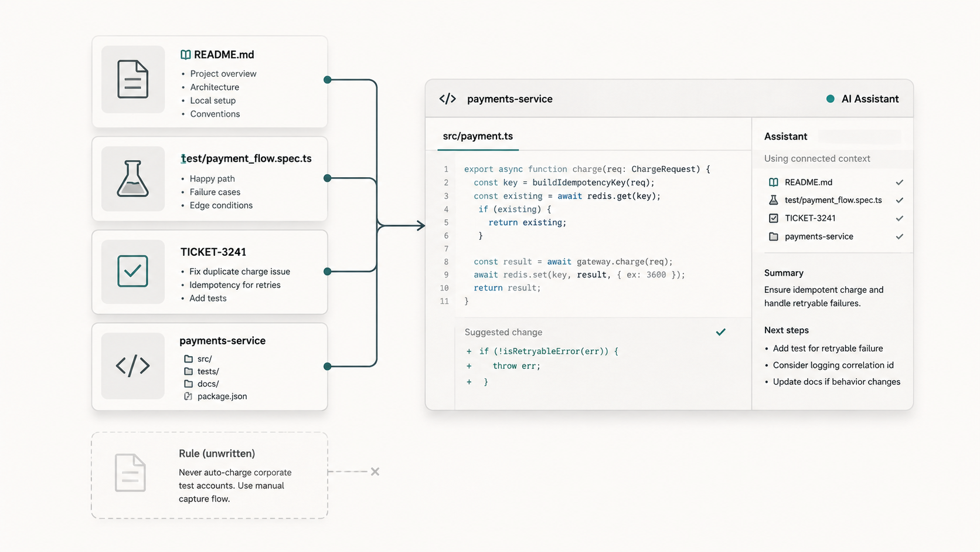The image size is (980, 552).
Task: Click the Summary heading in Assistant panel
Action: point(784,273)
